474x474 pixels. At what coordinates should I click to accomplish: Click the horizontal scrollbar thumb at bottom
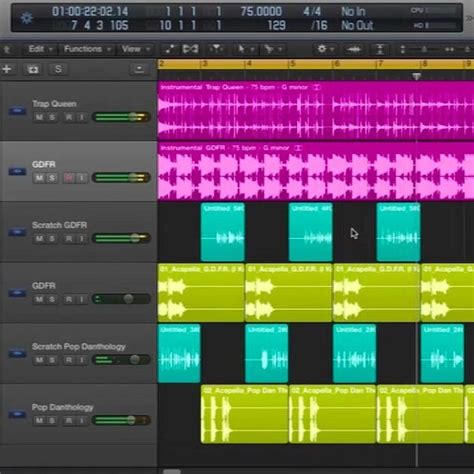(x=172, y=471)
